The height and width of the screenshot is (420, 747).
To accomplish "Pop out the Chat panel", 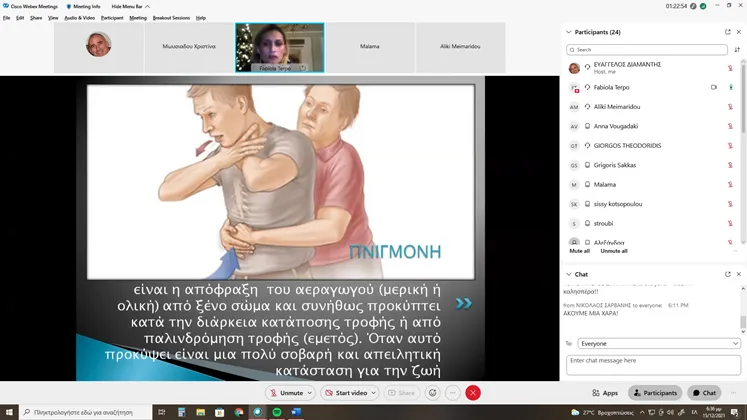I will click(727, 274).
